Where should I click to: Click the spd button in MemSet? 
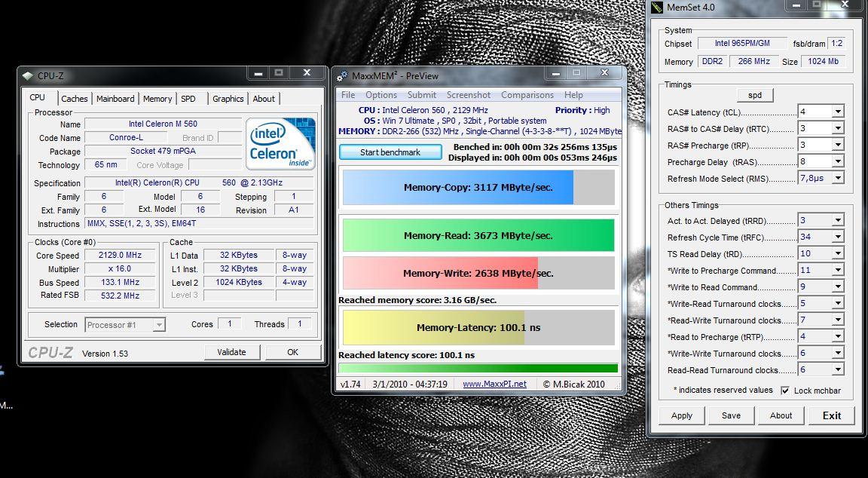[755, 95]
